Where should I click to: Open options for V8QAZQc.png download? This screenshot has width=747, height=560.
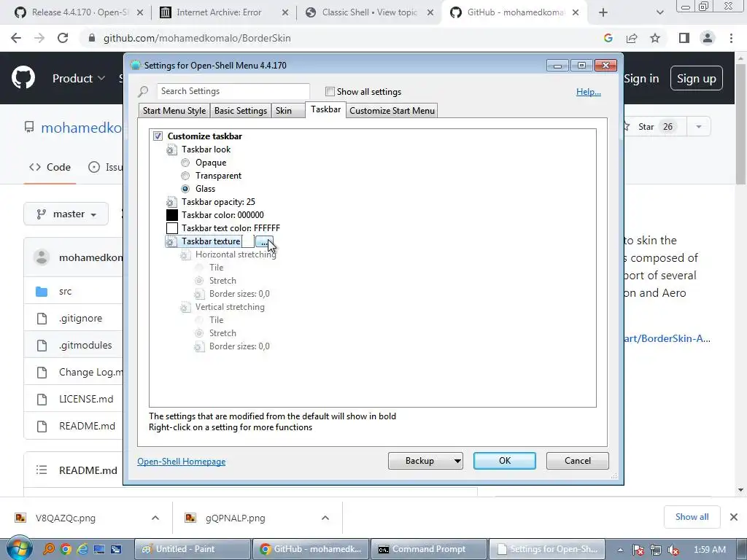click(155, 518)
